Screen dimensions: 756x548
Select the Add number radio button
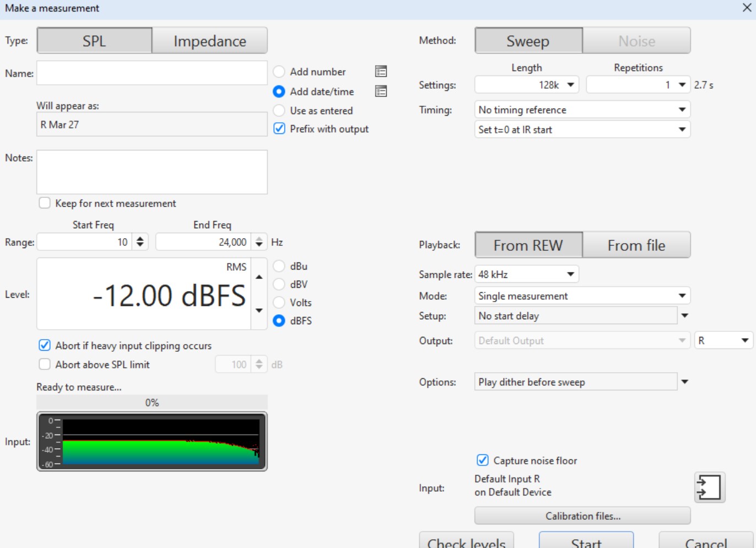pos(279,72)
